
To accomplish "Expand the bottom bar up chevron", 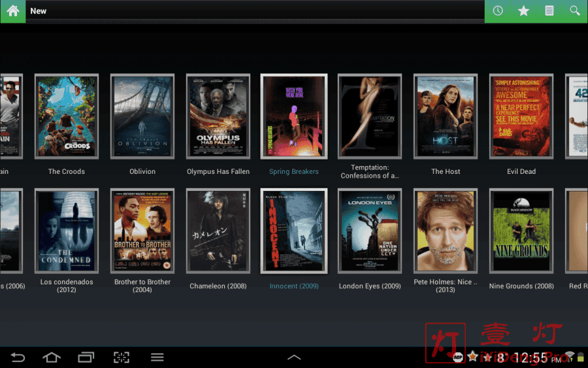I will click(294, 357).
